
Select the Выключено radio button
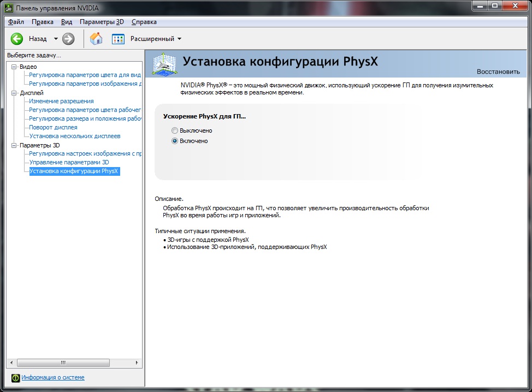click(175, 131)
